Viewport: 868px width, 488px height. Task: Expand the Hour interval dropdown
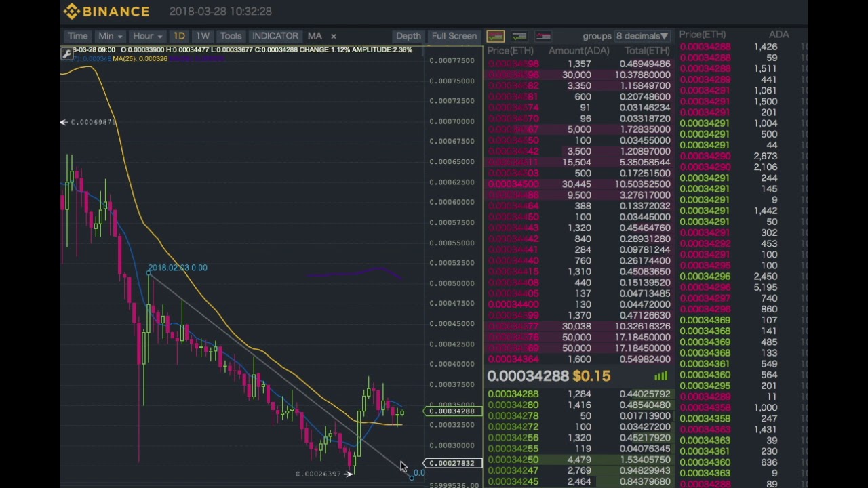click(x=147, y=36)
